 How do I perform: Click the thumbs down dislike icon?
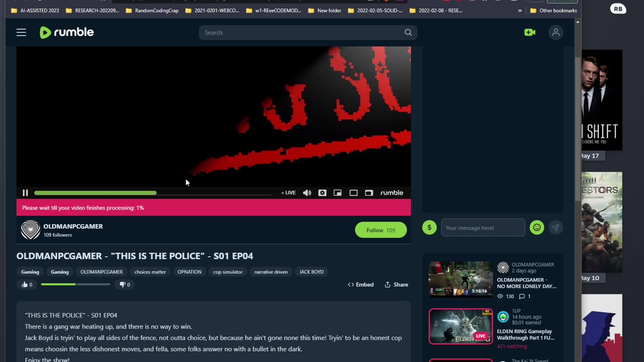pyautogui.click(x=122, y=285)
